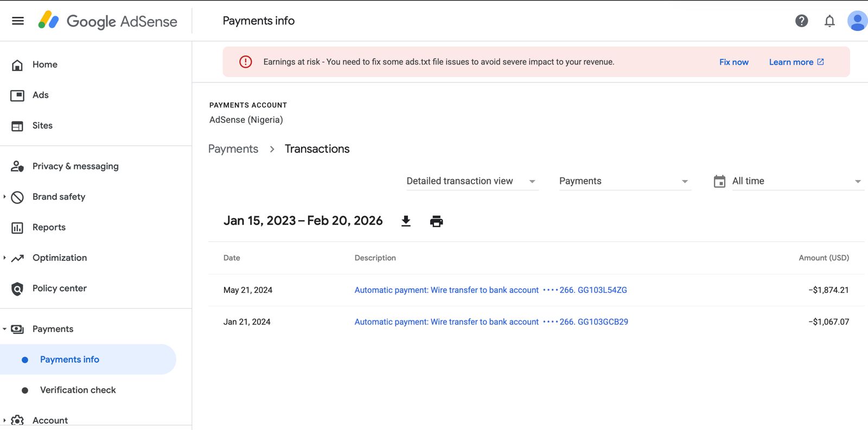
Task: Print the transactions list
Action: 436,221
